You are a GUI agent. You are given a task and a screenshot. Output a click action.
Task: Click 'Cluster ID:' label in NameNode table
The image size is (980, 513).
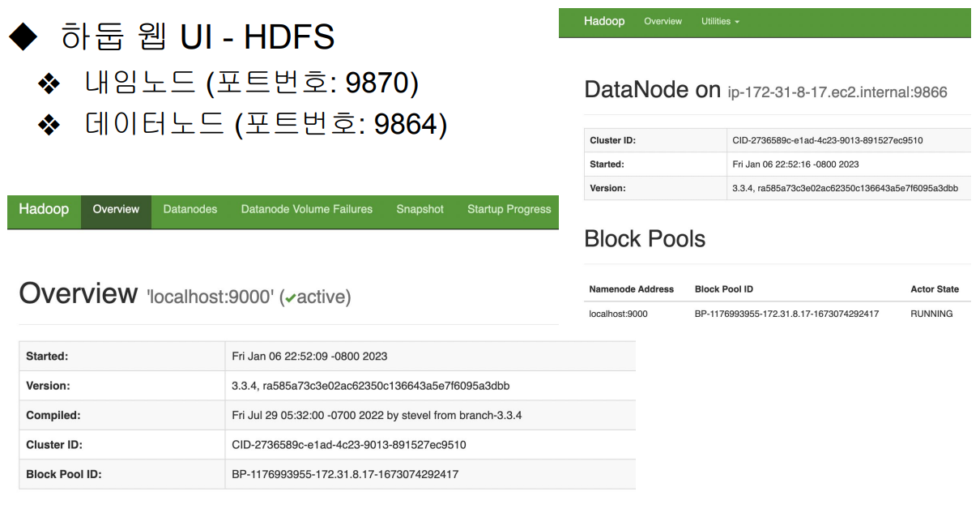pyautogui.click(x=54, y=445)
